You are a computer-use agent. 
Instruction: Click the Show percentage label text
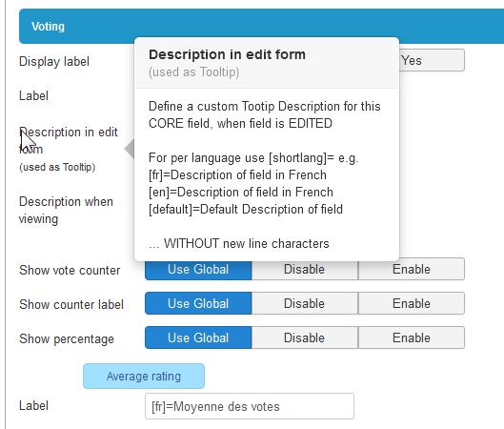[67, 339]
